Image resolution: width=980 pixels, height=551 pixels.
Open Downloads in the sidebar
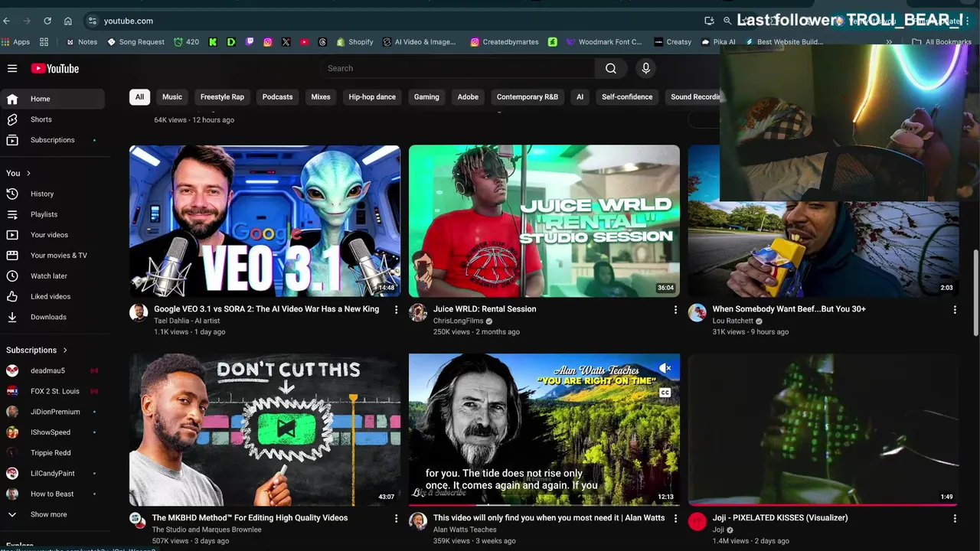52,317
